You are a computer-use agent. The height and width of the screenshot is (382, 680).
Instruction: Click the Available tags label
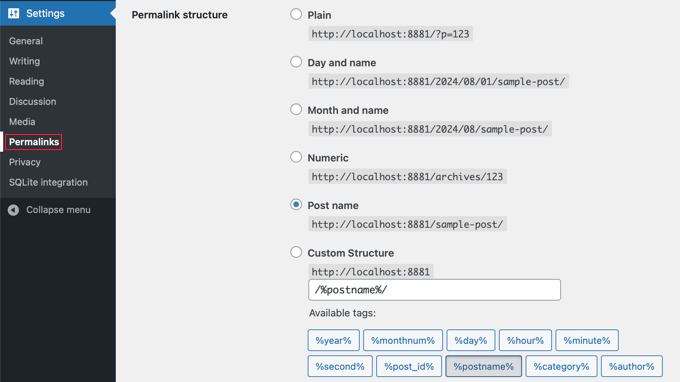(342, 313)
